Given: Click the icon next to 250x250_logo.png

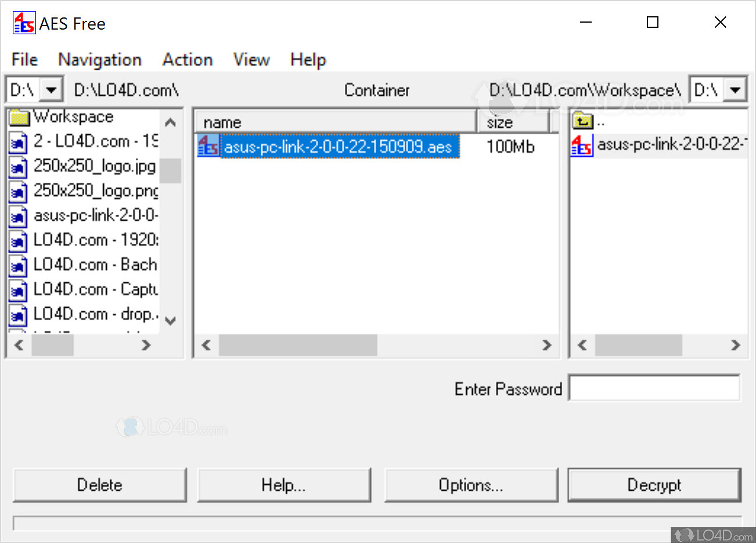Looking at the screenshot, I should coord(19,192).
